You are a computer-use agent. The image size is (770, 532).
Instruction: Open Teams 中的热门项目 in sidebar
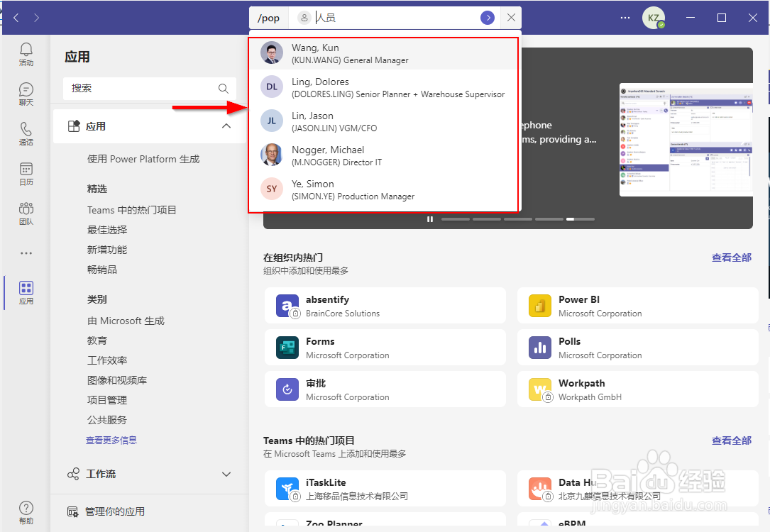click(x=131, y=210)
